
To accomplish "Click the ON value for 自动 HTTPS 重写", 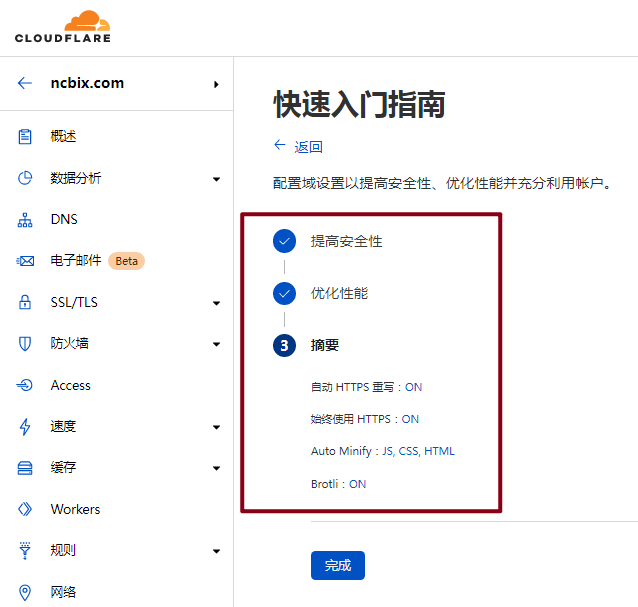I will [x=413, y=387].
